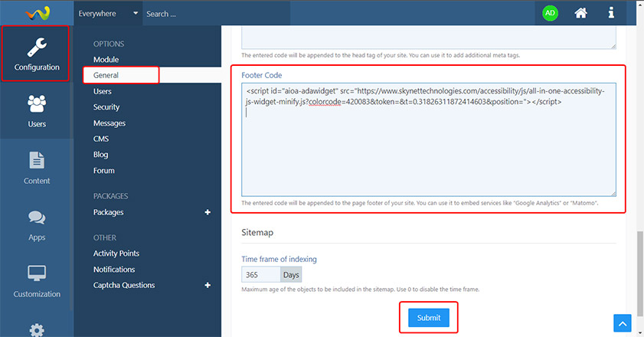Image resolution: width=644 pixels, height=337 pixels.
Task: Open the Configuration section with wrench icon
Action: pyautogui.click(x=36, y=54)
